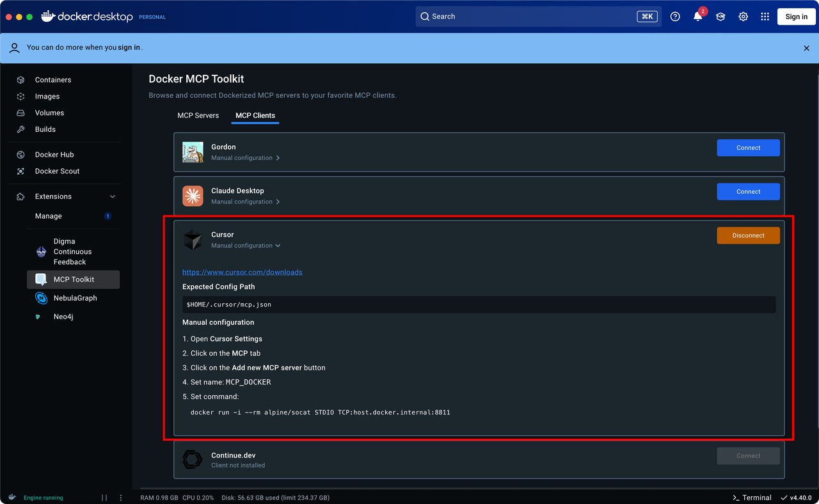Click the Continue.dev logo icon
819x504 pixels.
193,460
